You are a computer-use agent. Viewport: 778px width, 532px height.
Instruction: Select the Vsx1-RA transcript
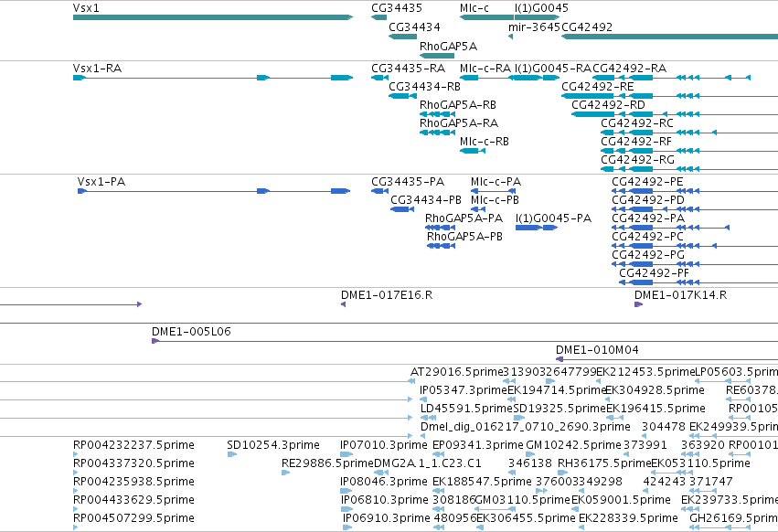click(213, 78)
